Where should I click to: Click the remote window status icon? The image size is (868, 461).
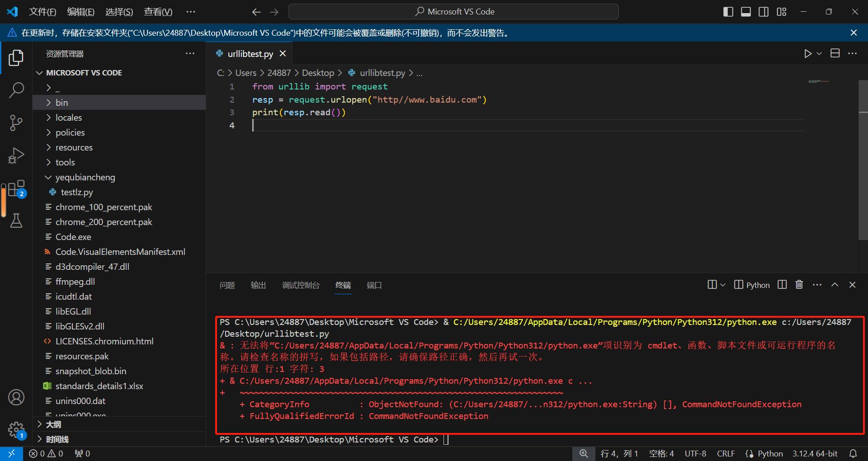click(11, 453)
